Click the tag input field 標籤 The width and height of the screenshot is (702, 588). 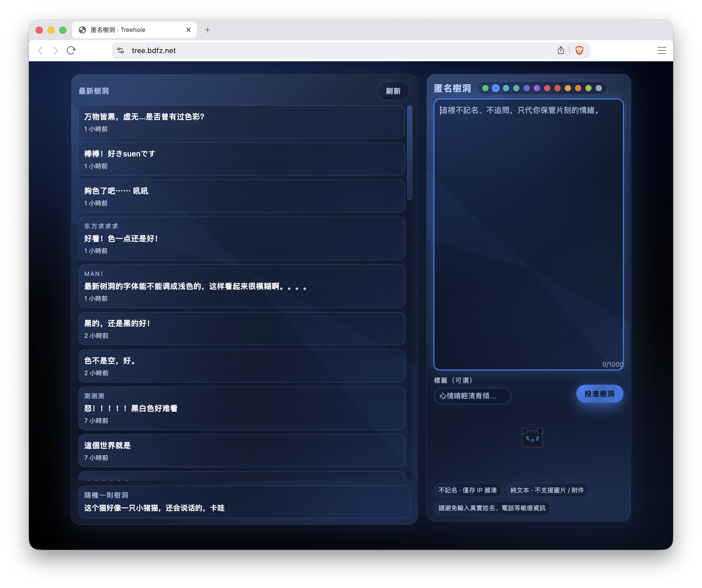(472, 396)
